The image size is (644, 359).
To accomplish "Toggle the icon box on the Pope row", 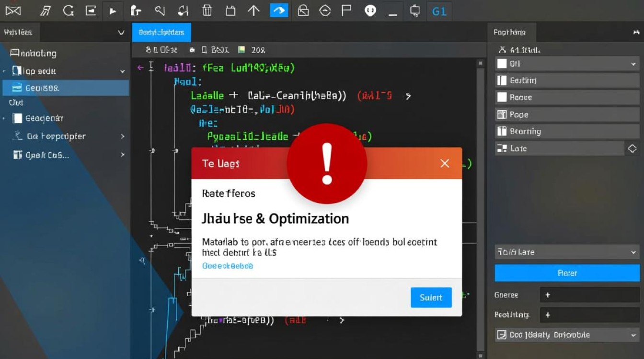I will coord(502,114).
